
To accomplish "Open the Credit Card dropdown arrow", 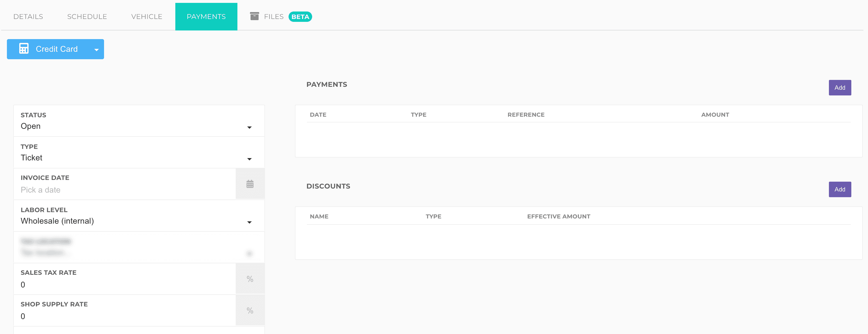I will click(96, 49).
